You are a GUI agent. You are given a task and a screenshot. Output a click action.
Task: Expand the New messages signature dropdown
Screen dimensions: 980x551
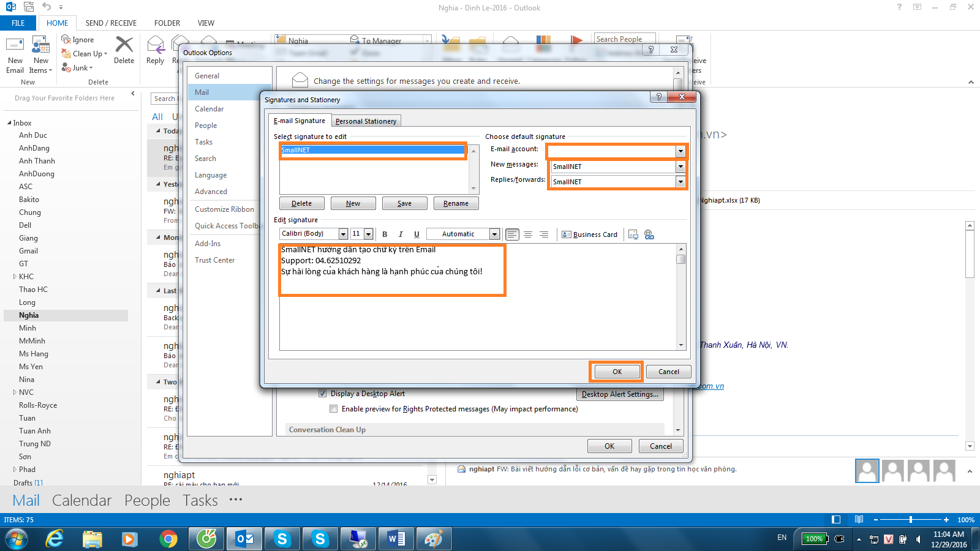(680, 167)
